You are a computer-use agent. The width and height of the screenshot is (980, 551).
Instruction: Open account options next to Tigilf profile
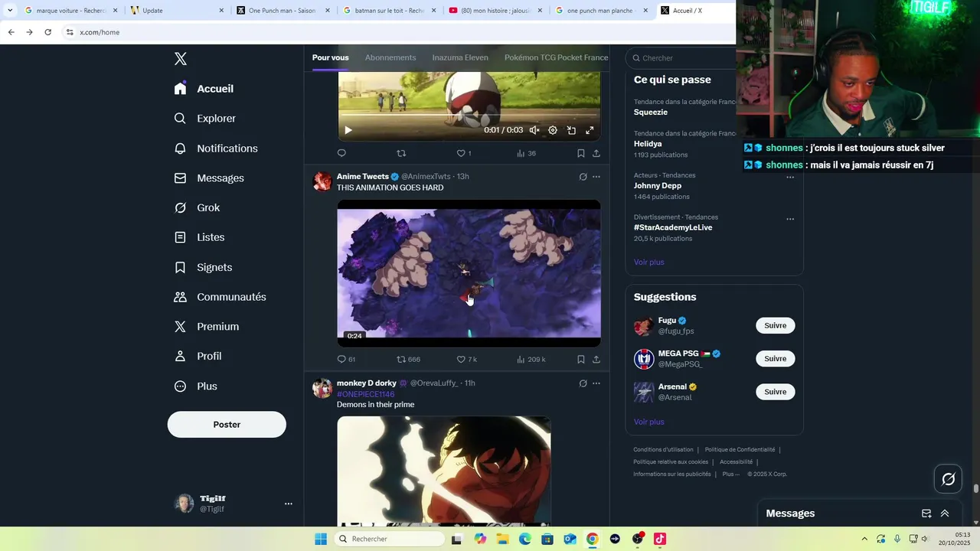point(289,504)
